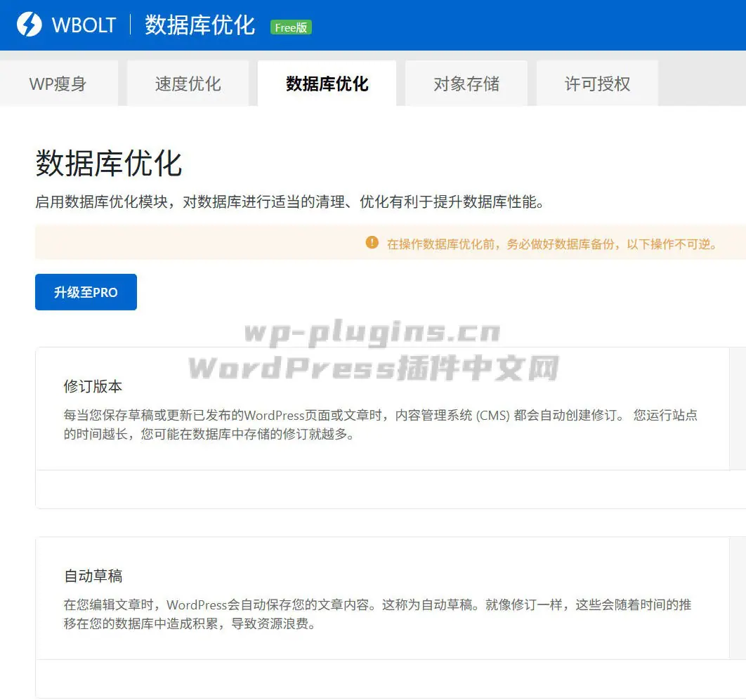Click the WBOLT brand name text
Viewport: 746px width, 700px height.
click(84, 25)
